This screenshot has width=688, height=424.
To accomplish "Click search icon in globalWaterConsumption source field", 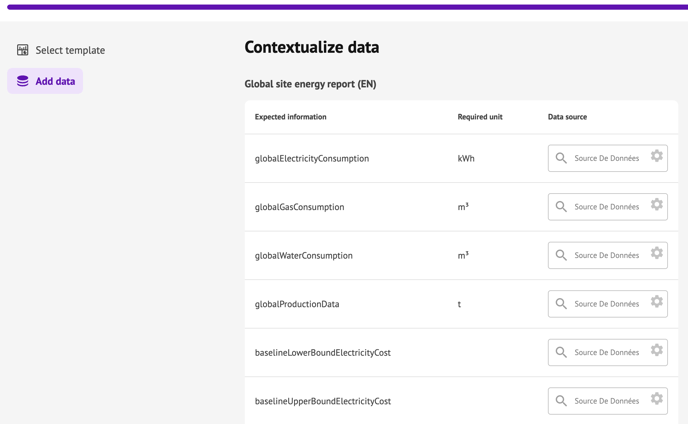I will (x=561, y=255).
